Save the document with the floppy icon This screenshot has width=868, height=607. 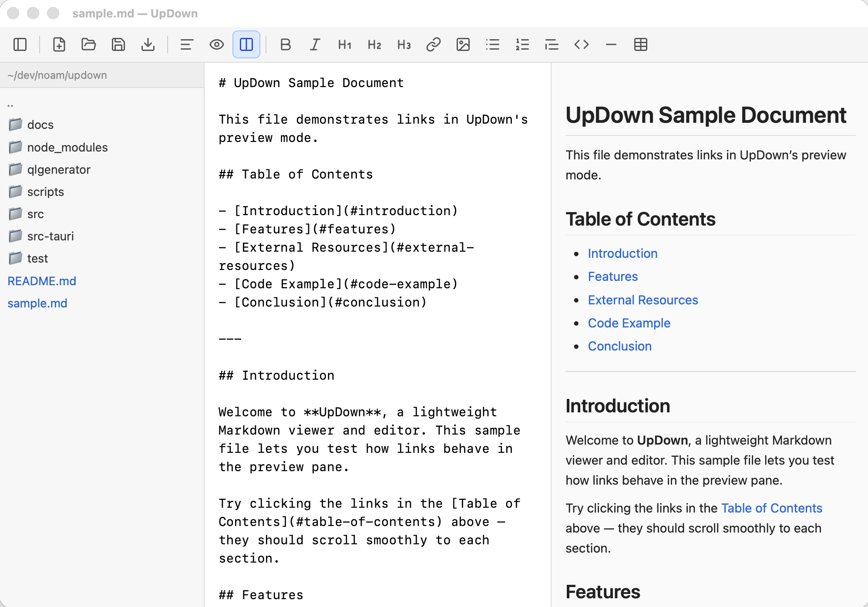pyautogui.click(x=118, y=44)
